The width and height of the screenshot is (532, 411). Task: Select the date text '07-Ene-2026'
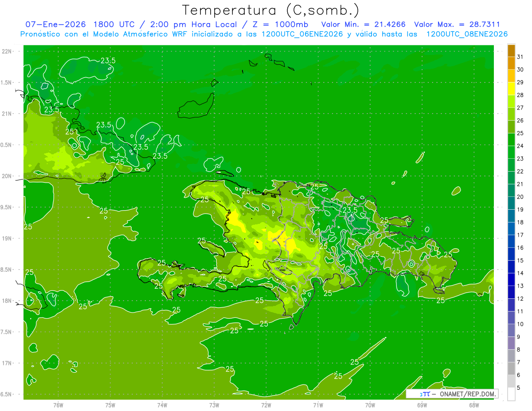coord(55,24)
